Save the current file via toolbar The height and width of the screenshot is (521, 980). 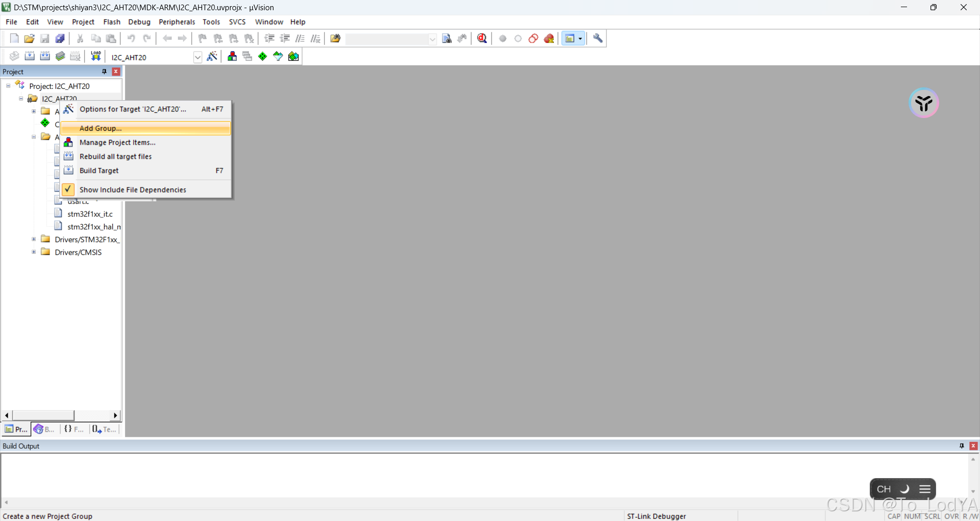click(45, 38)
